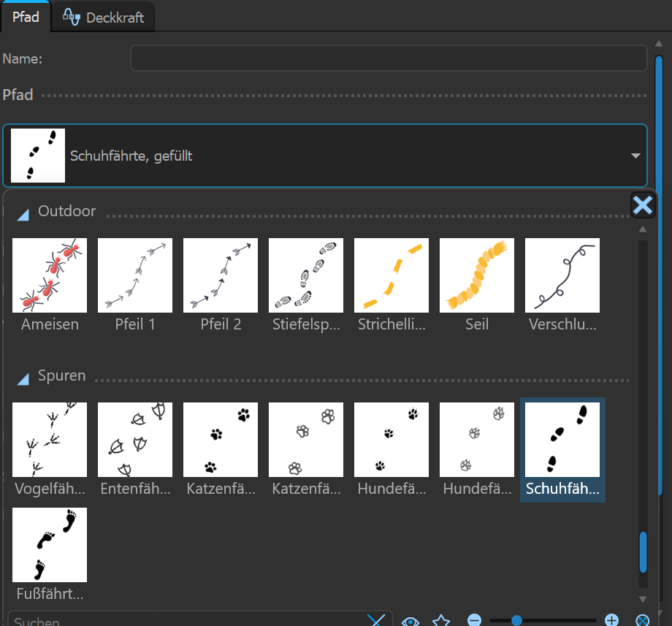
Task: Choose the Pfeil 1 arrow path
Action: tap(135, 275)
